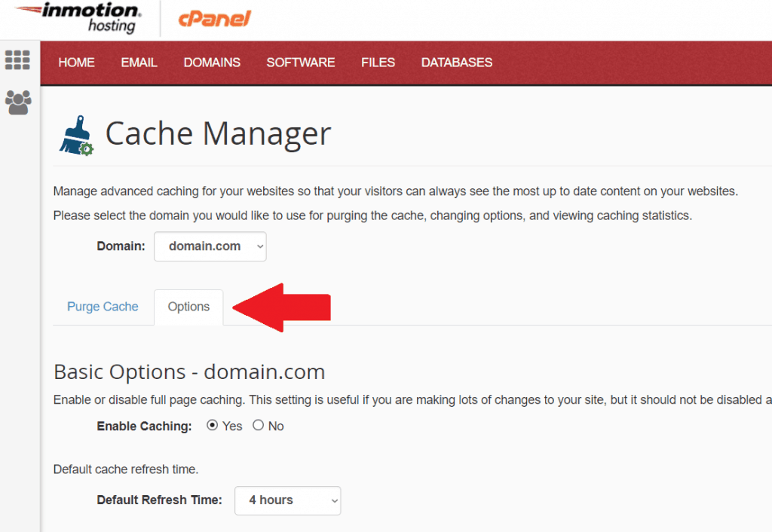Open the FILES menu

coord(378,63)
